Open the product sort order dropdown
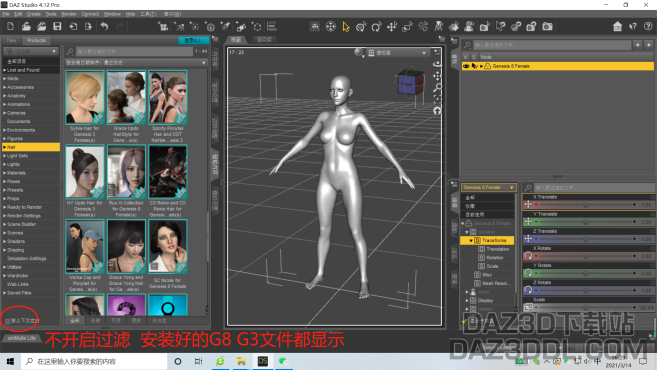This screenshot has width=657, height=370. (x=136, y=63)
